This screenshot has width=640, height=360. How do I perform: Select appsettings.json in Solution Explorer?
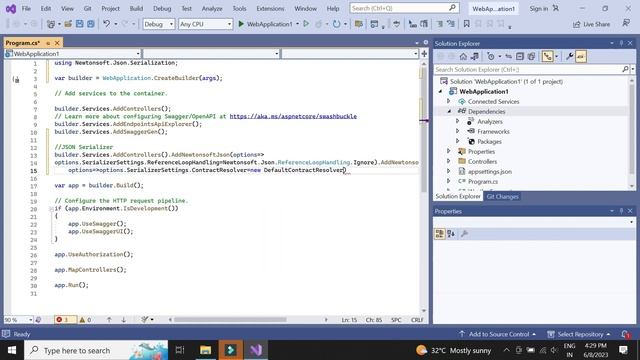point(489,171)
